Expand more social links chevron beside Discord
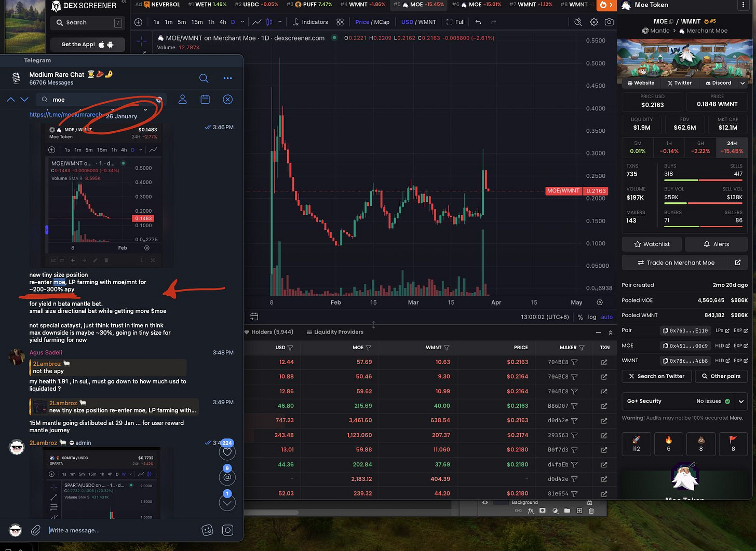 coord(743,83)
